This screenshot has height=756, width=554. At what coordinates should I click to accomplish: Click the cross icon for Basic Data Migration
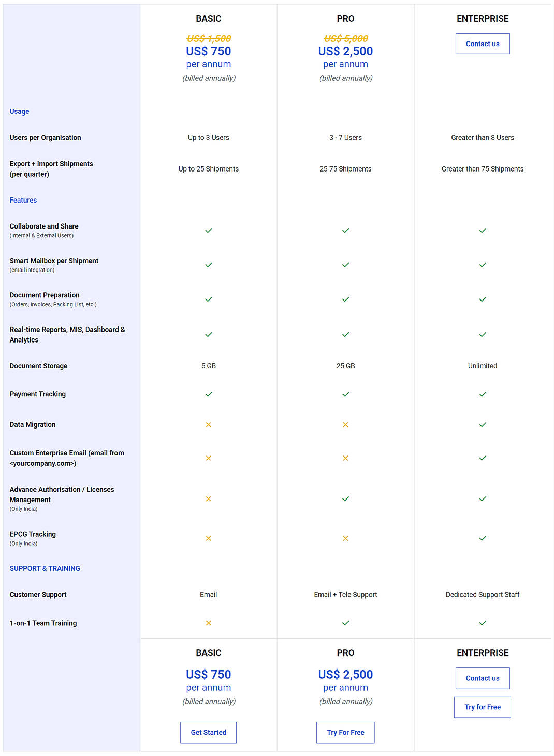[x=208, y=424]
